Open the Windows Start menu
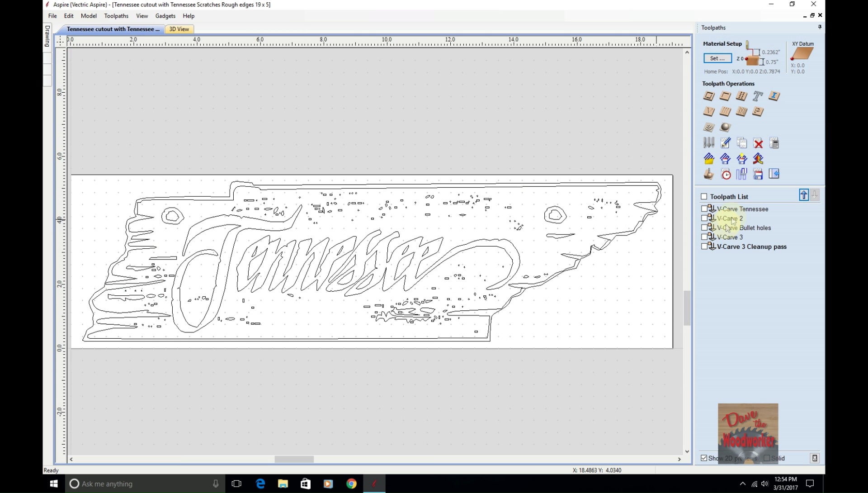 [x=54, y=484]
